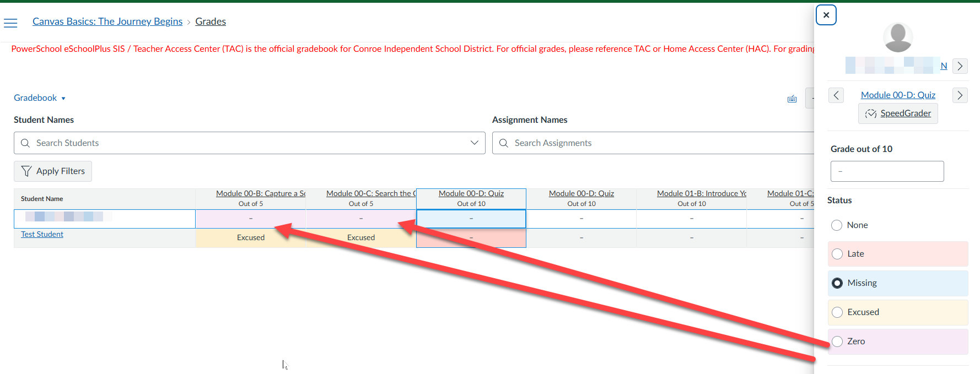980x374 pixels.
Task: Select the None status option
Action: [x=837, y=225]
